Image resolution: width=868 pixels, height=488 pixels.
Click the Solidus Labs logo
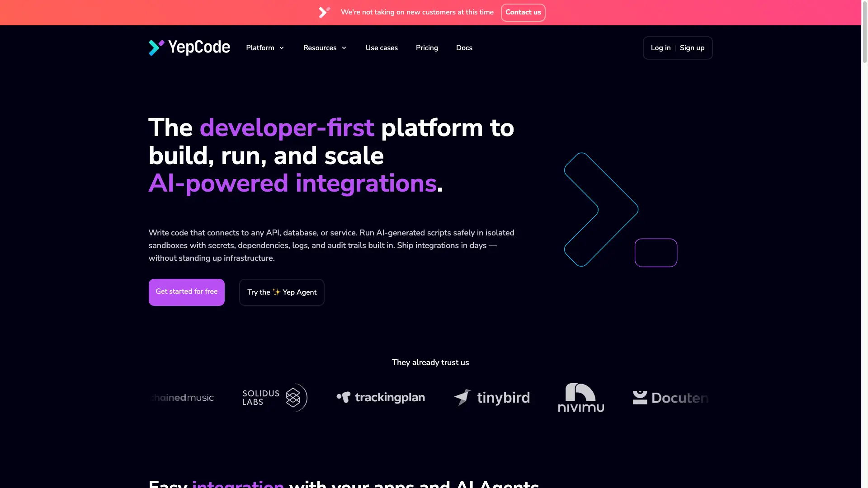click(x=275, y=398)
